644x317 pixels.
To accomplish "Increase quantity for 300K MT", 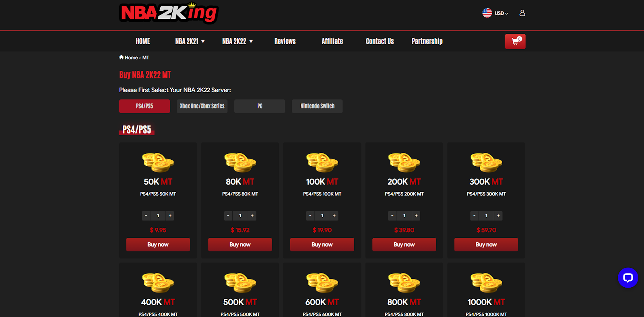I will click(x=498, y=216).
